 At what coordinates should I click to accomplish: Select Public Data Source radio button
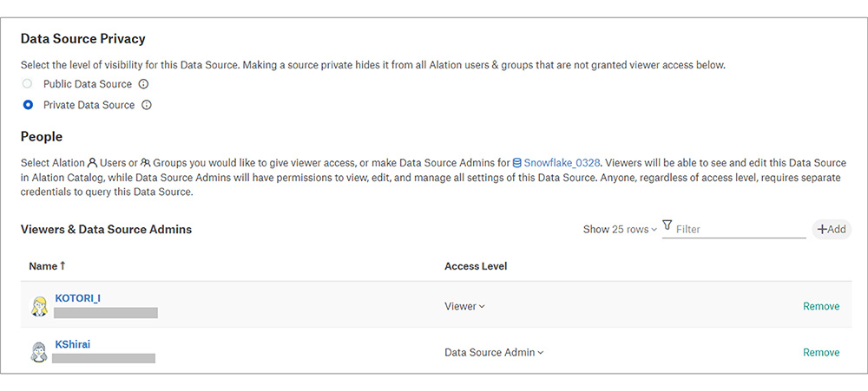(29, 84)
